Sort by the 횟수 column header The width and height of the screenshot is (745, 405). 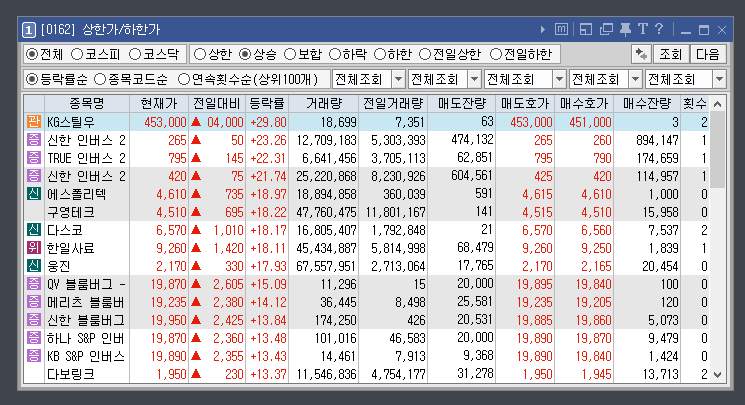pyautogui.click(x=695, y=103)
